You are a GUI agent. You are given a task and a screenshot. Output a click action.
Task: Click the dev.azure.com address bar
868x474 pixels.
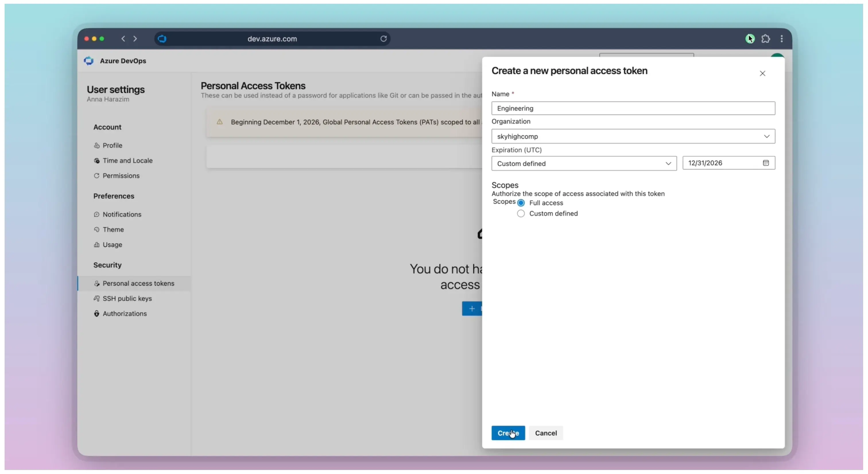(272, 39)
